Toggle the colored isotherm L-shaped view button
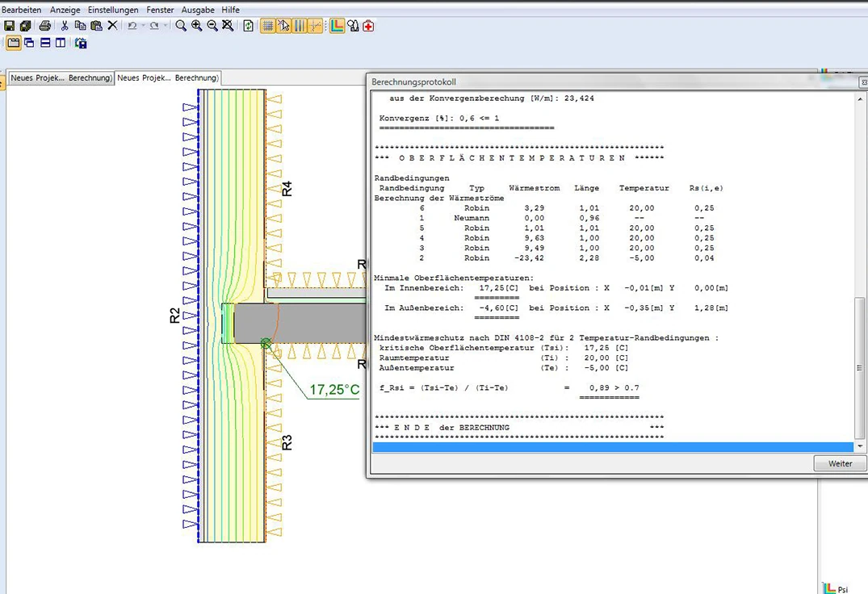The image size is (868, 594). [337, 26]
